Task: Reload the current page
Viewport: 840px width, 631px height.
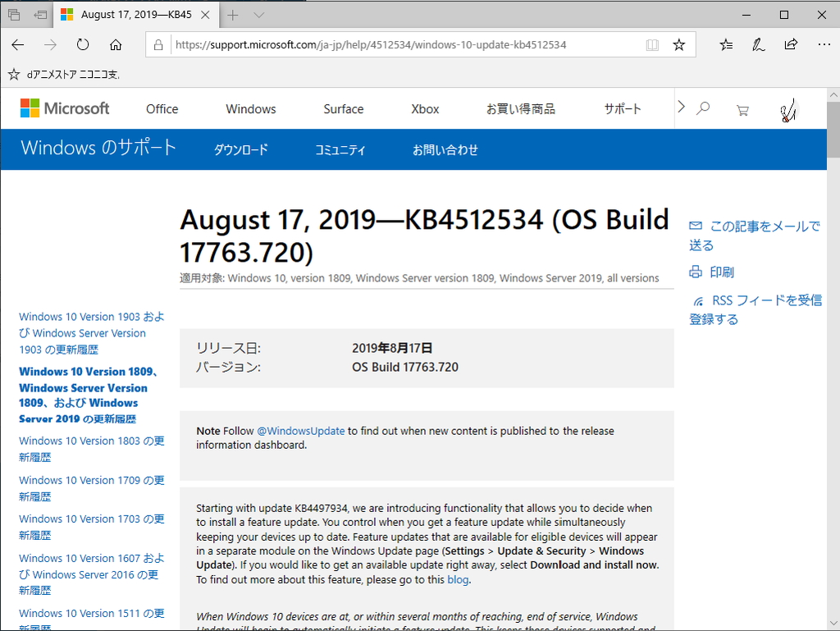Action: 82,45
